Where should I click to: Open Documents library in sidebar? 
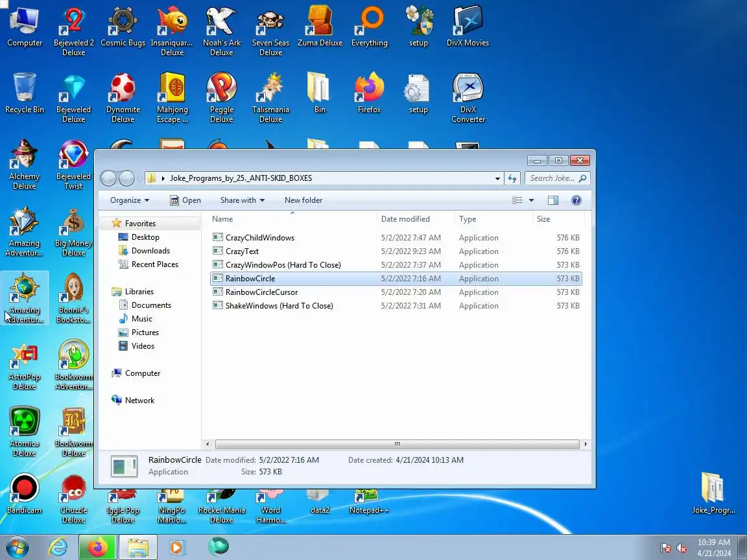pyautogui.click(x=151, y=305)
